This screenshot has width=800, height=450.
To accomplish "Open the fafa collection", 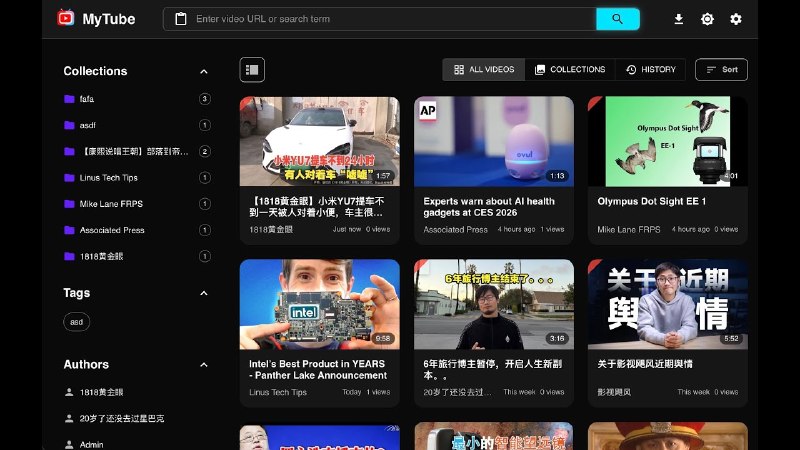I will [x=137, y=99].
